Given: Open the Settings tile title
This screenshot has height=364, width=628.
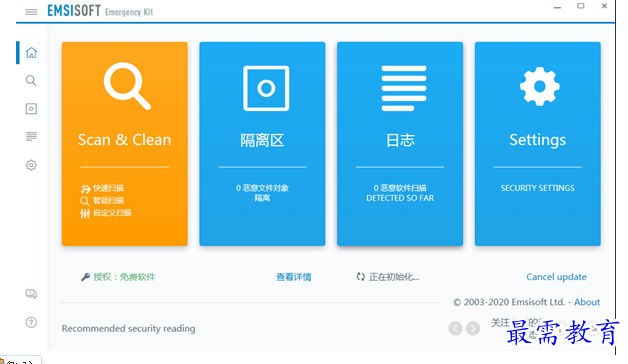Looking at the screenshot, I should coord(537,140).
